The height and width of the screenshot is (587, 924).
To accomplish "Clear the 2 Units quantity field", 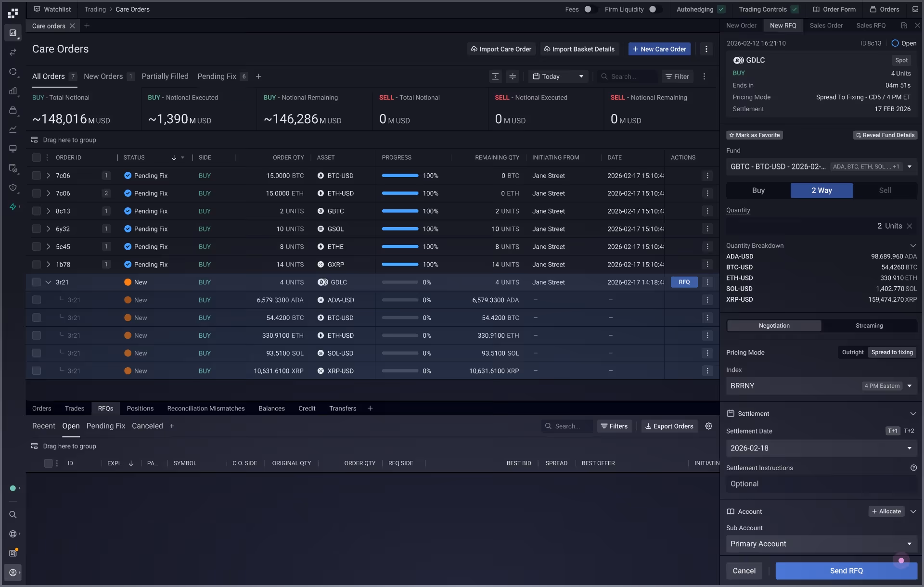I will point(910,226).
